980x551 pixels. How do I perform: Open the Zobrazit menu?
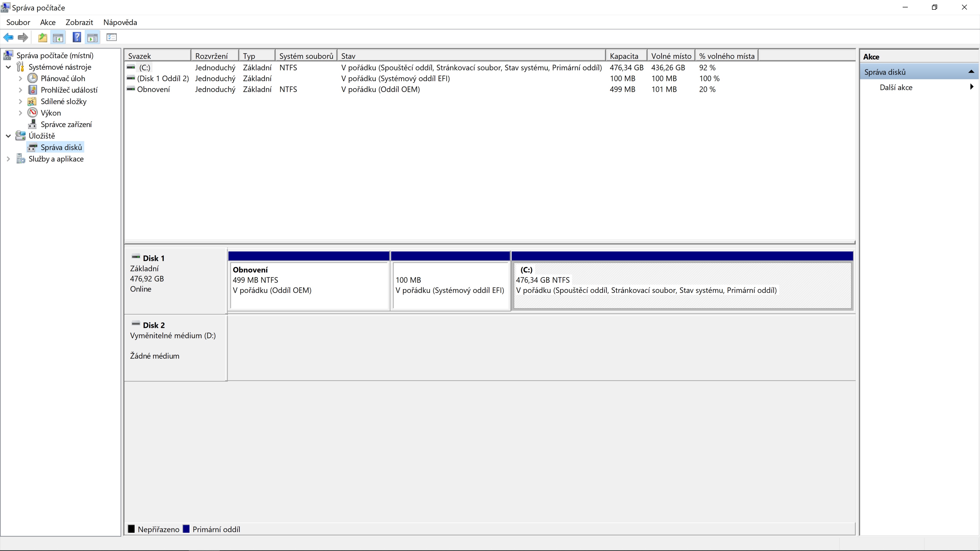coord(79,22)
